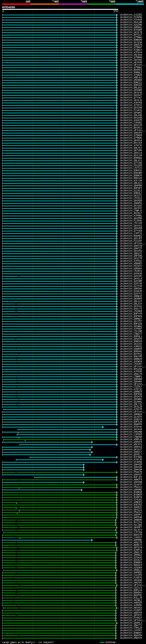Select the UniRef100_Q43107 label
The height and width of the screenshot is (644, 146).
tap(131, 449)
